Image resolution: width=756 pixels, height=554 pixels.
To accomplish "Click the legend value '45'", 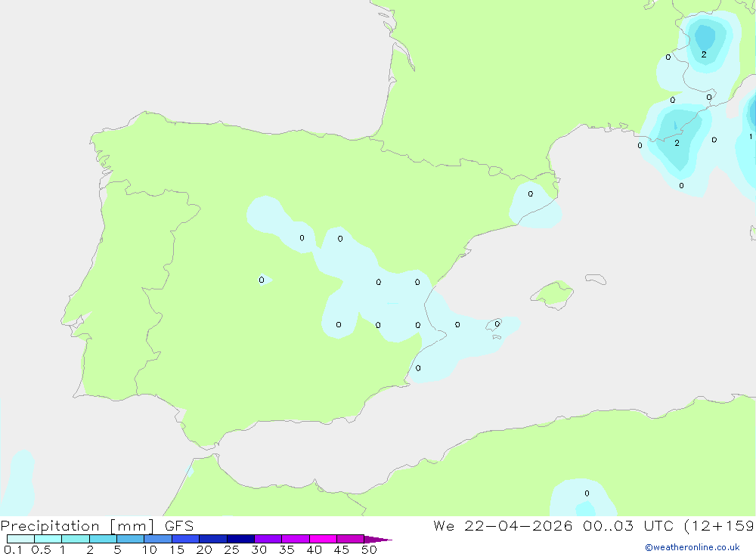I will tap(342, 549).
